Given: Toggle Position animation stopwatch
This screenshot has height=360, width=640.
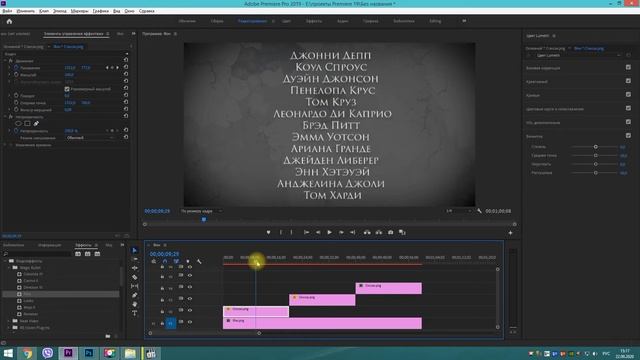Looking at the screenshot, I should (16, 67).
